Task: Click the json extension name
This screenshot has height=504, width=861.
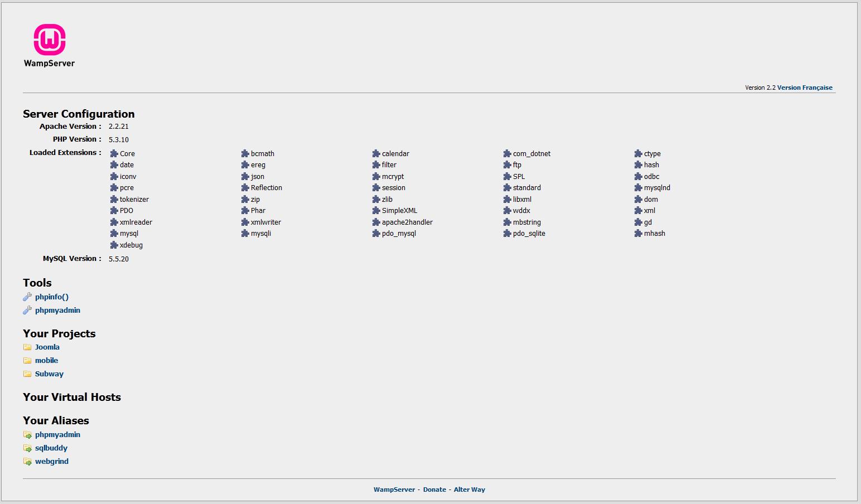Action: tap(258, 176)
